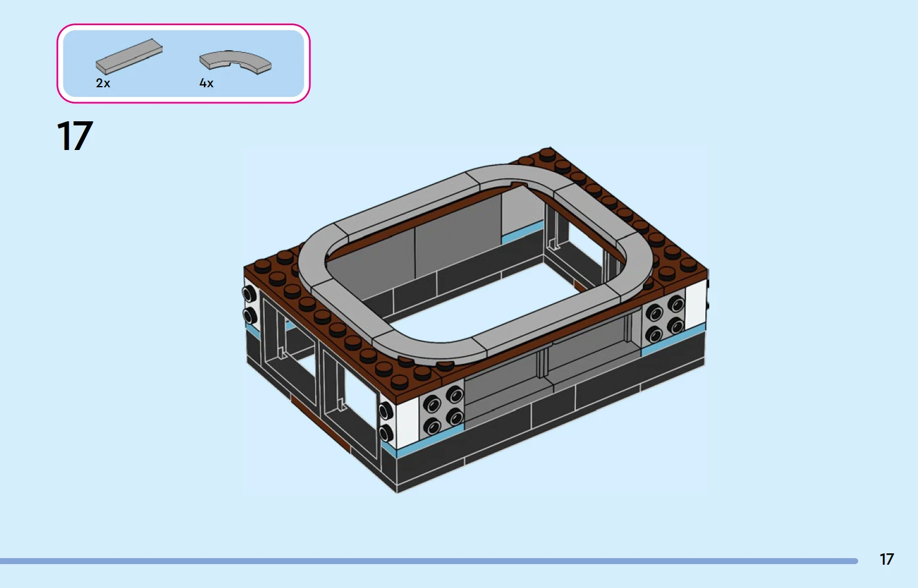Click the two black side studs at left corner
918x588 pixels.
click(x=249, y=304)
